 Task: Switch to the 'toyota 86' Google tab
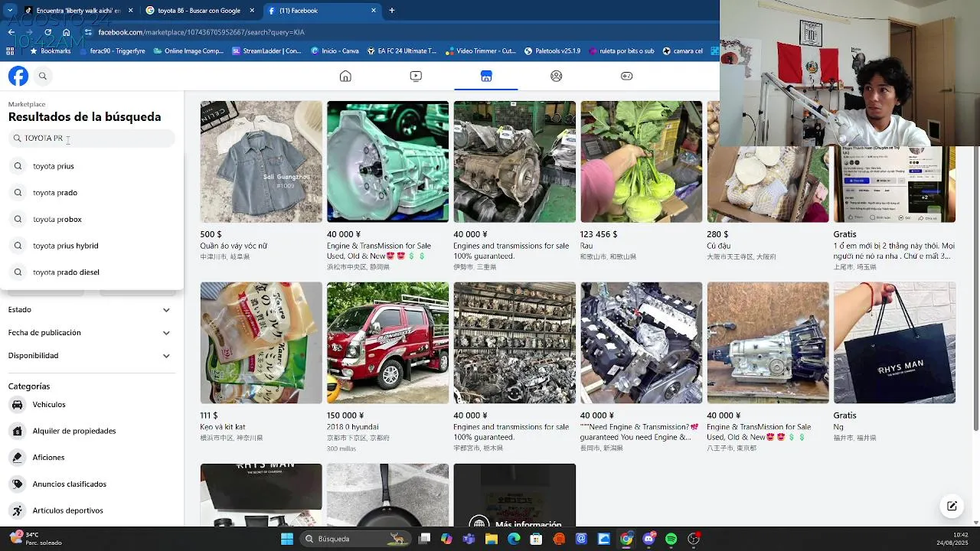[199, 11]
